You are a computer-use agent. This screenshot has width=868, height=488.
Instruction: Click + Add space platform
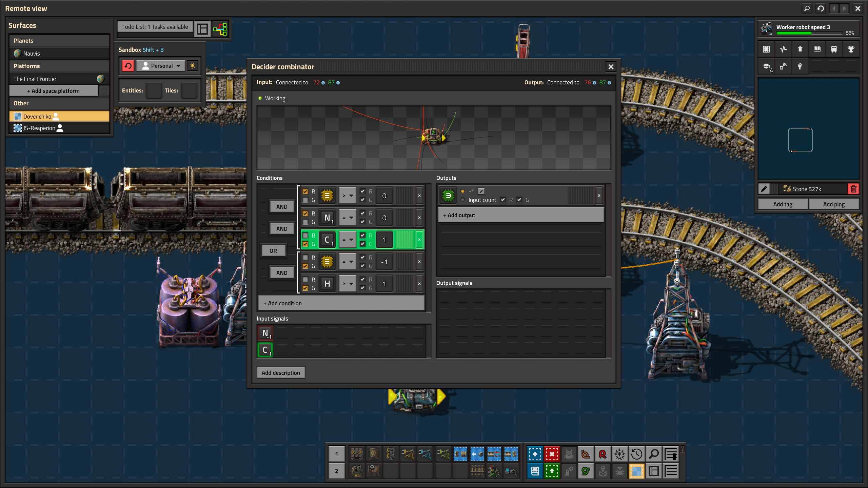pyautogui.click(x=54, y=91)
